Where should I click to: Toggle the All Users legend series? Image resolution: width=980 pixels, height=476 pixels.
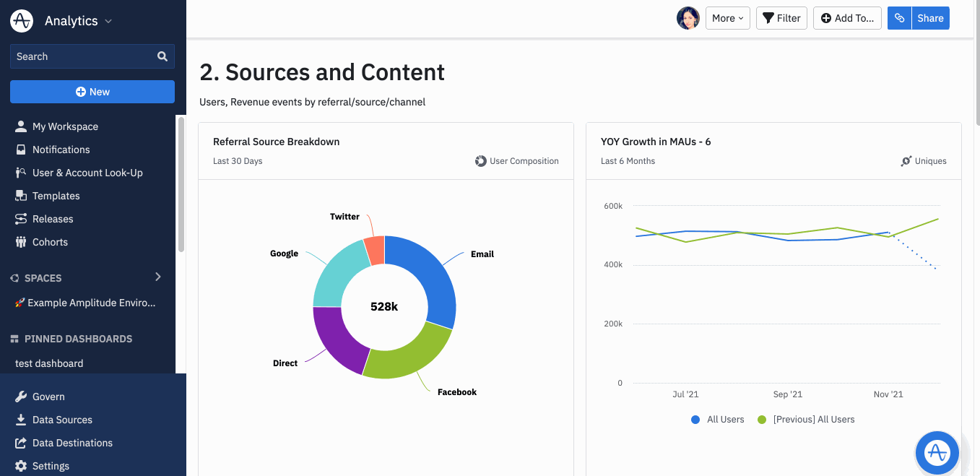pyautogui.click(x=717, y=419)
